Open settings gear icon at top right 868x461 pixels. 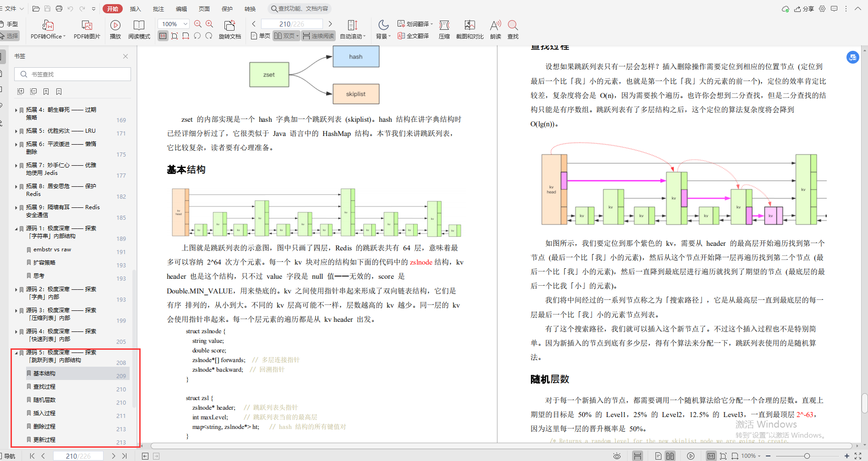(x=822, y=9)
